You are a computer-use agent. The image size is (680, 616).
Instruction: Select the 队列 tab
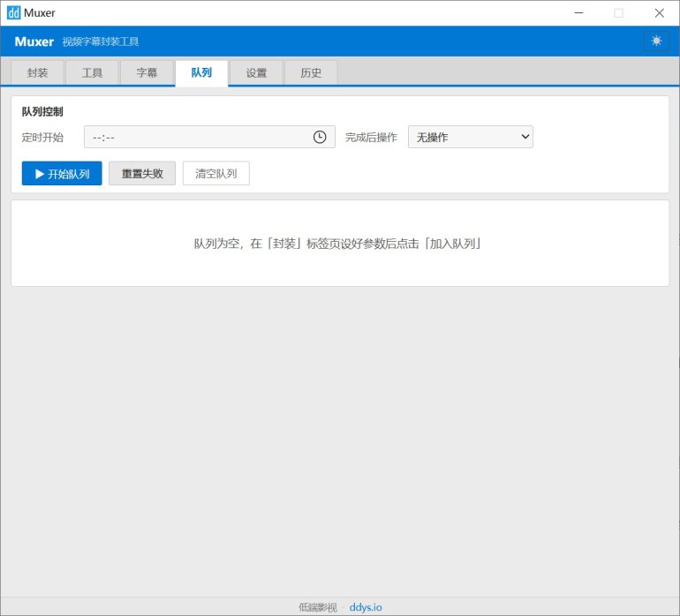[201, 73]
